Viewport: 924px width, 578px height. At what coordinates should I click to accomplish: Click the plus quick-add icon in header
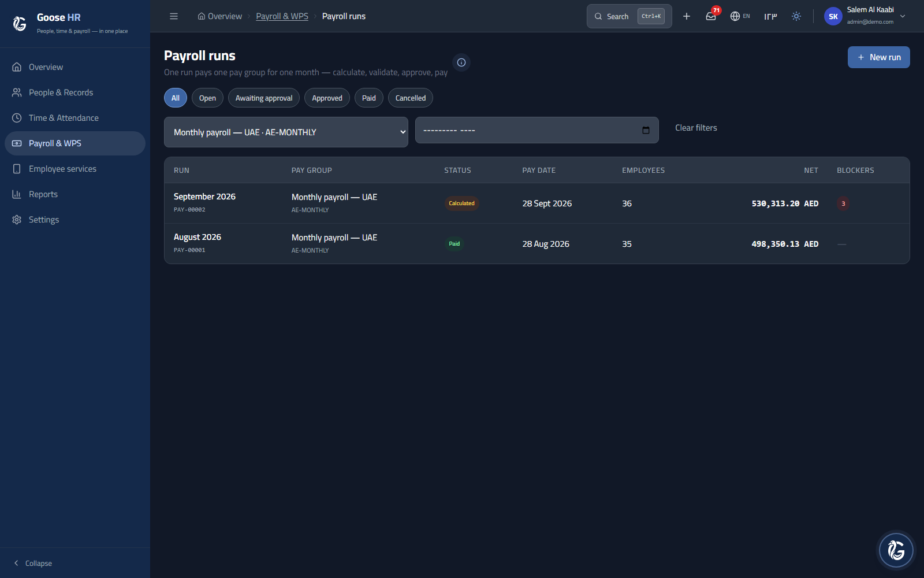[687, 16]
